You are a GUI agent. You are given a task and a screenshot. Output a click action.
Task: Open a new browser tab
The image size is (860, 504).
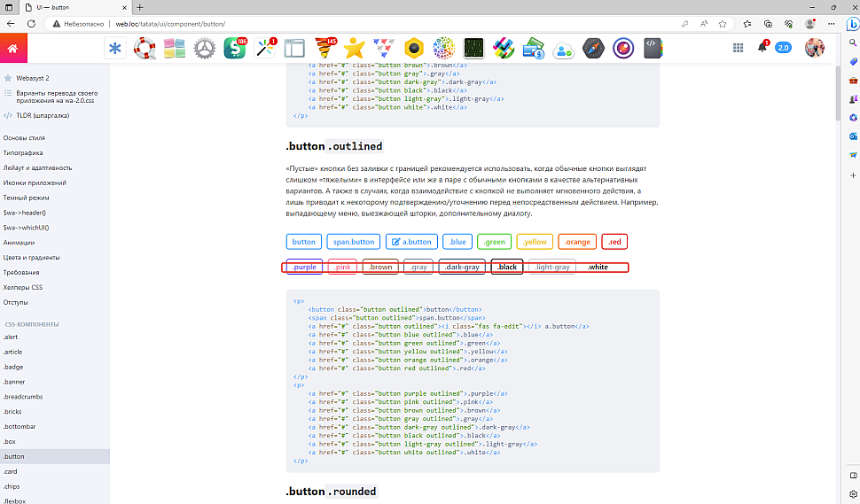coord(139,7)
